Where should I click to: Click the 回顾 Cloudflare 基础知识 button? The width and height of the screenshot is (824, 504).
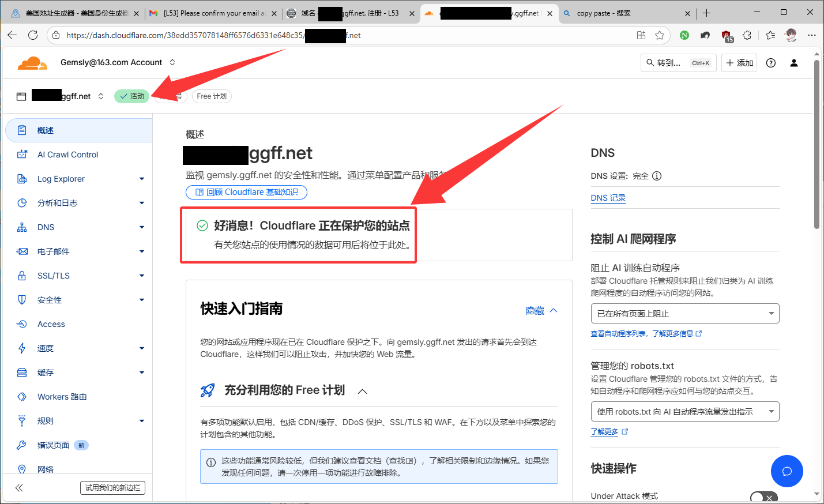pyautogui.click(x=246, y=192)
